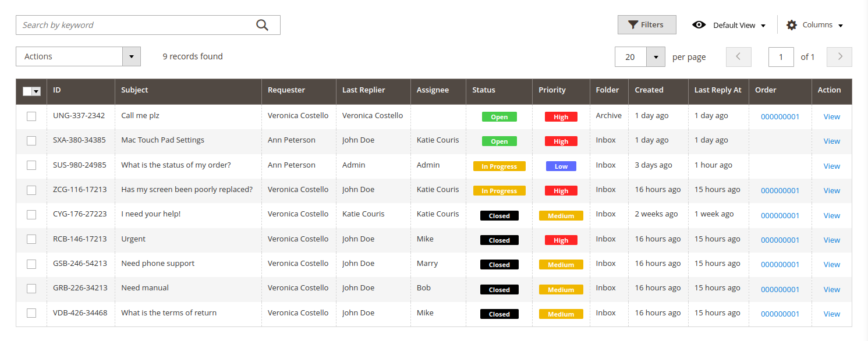This screenshot has height=341, width=868.
Task: Open the select-all dropdown in table header
Action: point(36,91)
